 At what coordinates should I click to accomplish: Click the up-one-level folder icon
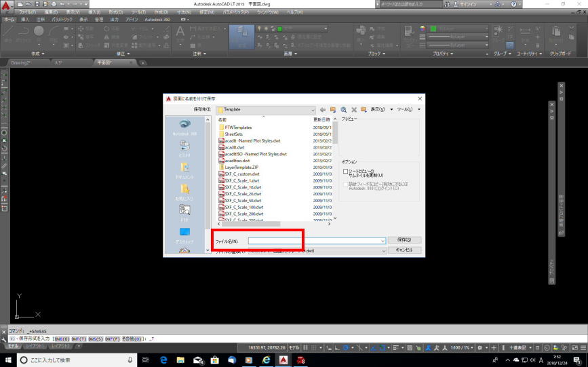(332, 110)
